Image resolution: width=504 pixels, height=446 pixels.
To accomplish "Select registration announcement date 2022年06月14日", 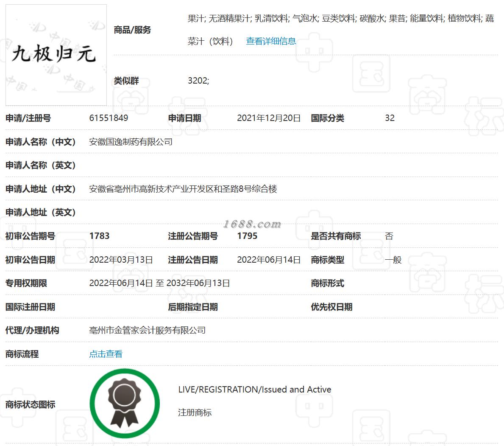I will pyautogui.click(x=269, y=260).
